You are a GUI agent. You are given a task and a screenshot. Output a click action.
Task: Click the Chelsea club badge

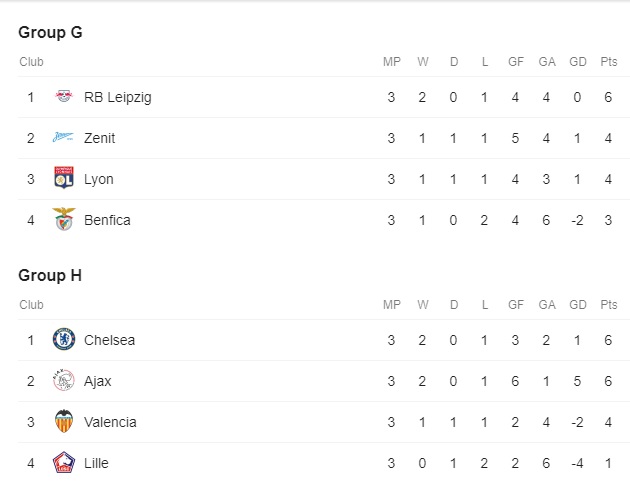tap(64, 339)
